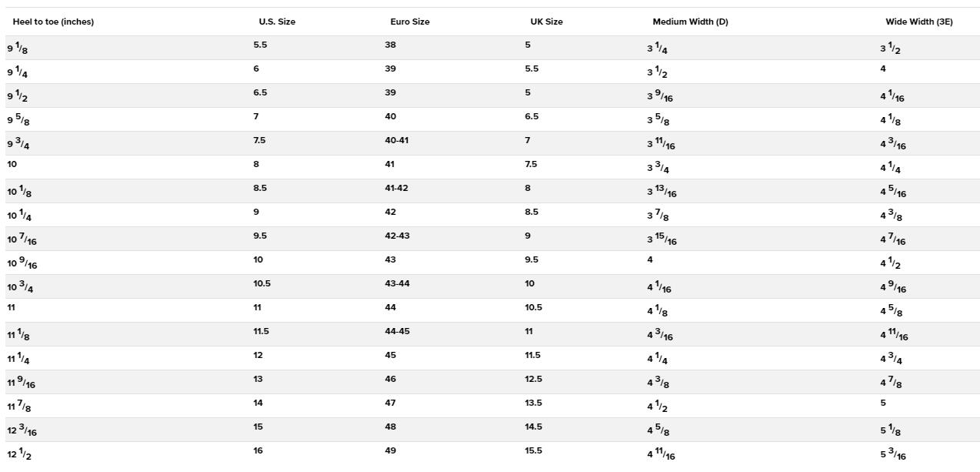Click the 'Euro Size' column header
This screenshot has height=472, width=980.
410,22
